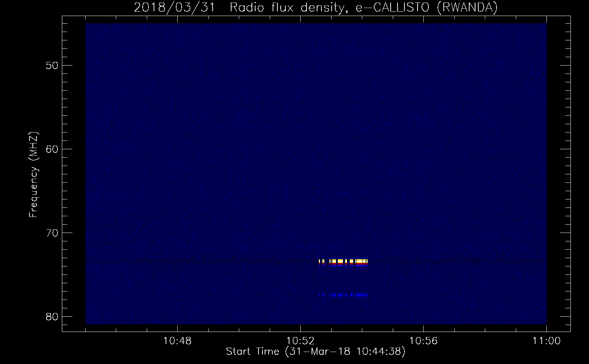Click the bright yellow-red radio burst near 73 MHz
This screenshot has height=364, width=589.
click(x=343, y=262)
